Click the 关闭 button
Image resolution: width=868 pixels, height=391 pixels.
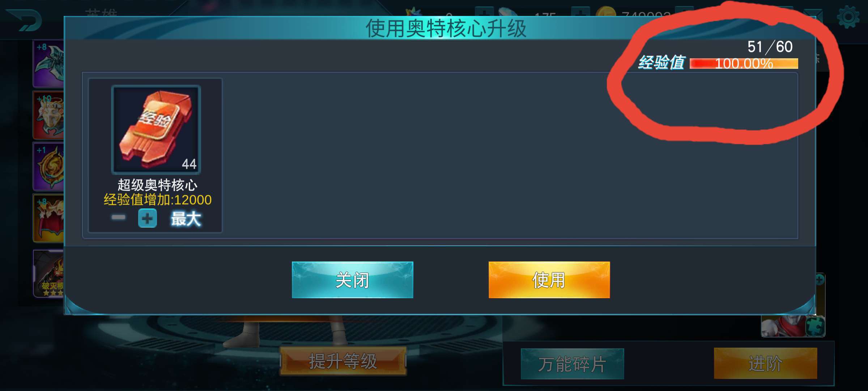pos(352,280)
